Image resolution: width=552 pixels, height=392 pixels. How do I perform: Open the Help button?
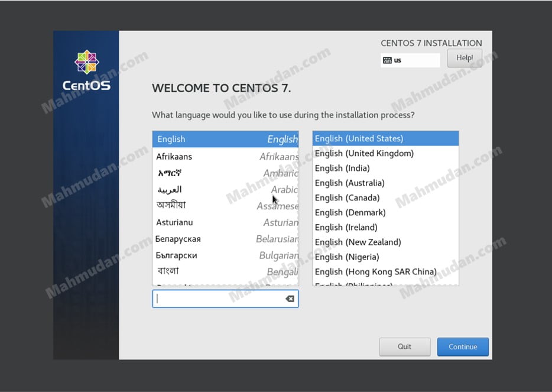[x=465, y=58]
